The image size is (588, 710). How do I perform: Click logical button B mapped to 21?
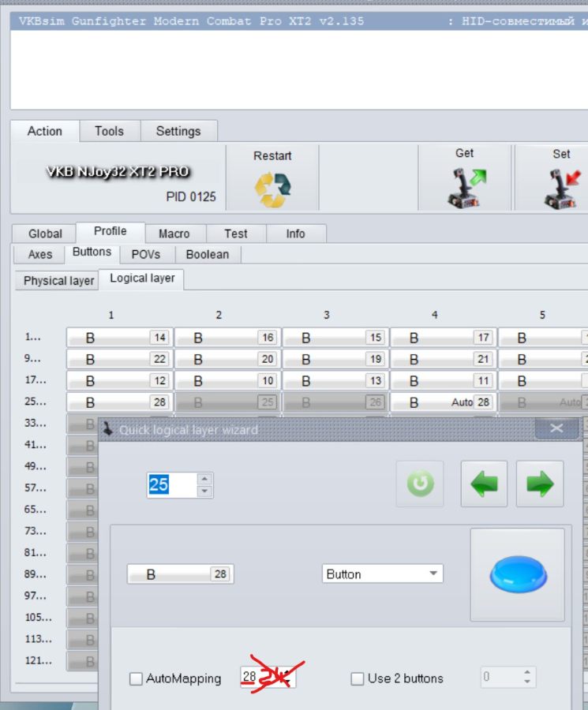(x=444, y=359)
